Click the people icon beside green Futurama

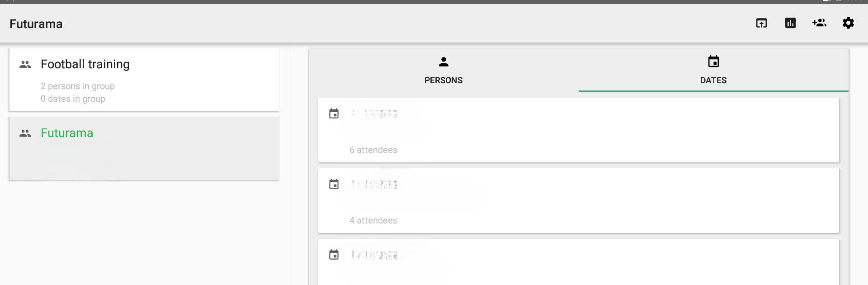(25, 133)
